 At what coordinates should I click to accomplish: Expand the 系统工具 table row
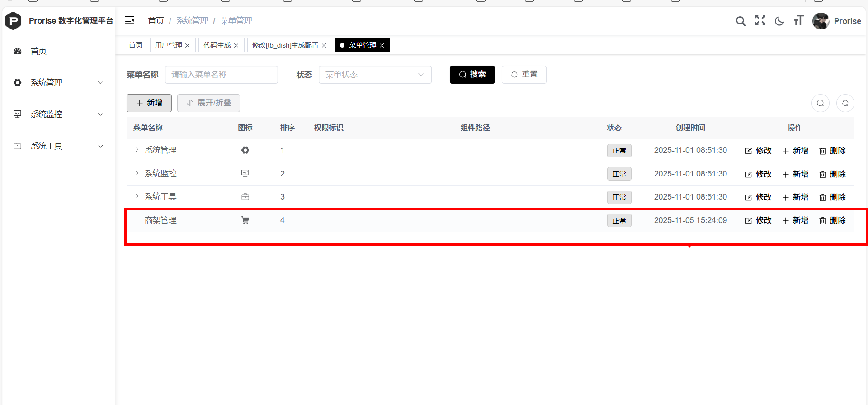[137, 196]
